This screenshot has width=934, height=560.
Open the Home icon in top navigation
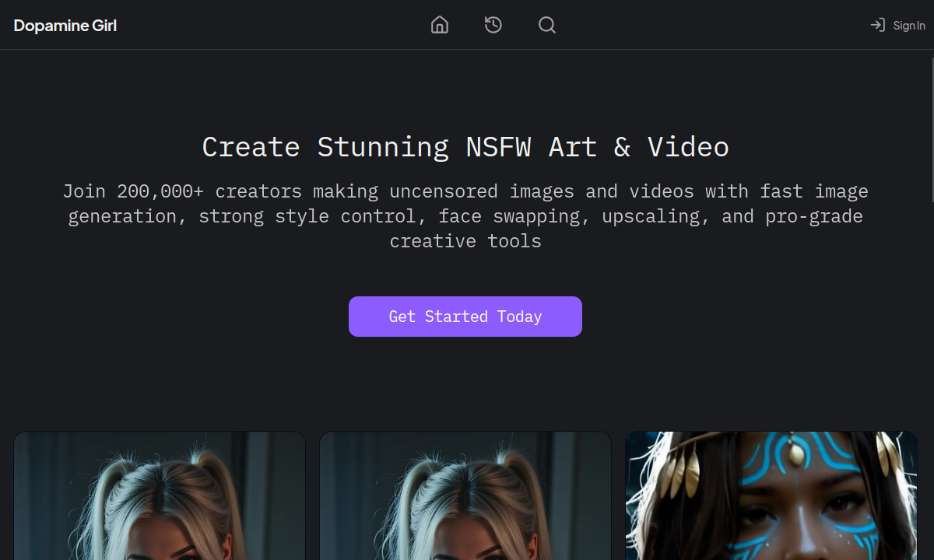[440, 25]
